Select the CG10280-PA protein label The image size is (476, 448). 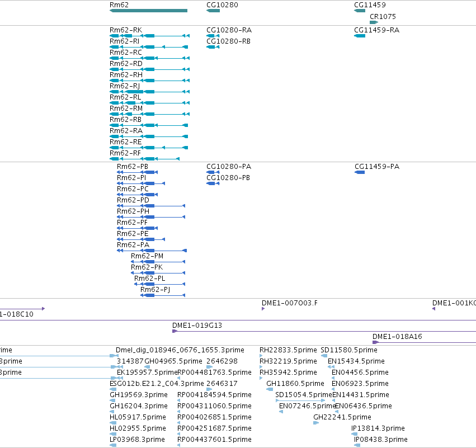click(x=229, y=167)
